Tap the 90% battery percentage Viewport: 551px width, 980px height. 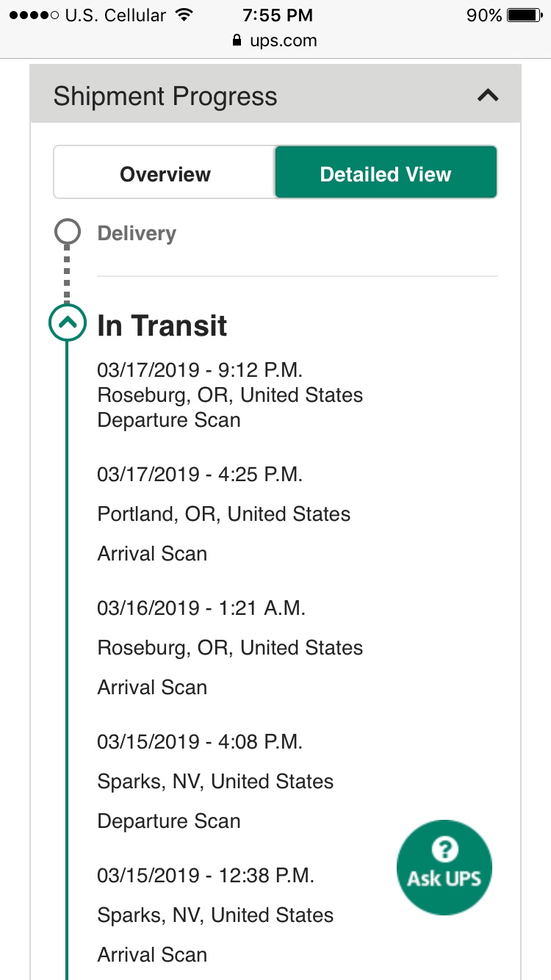point(484,15)
